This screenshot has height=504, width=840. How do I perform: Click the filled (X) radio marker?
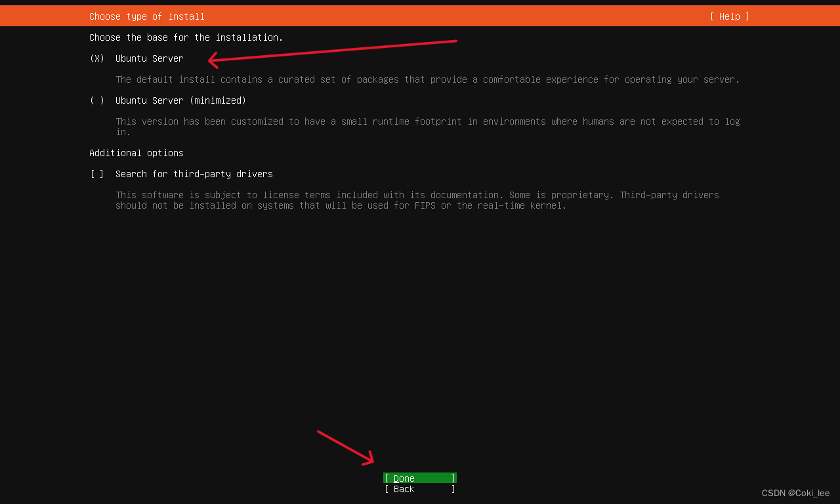tap(96, 58)
